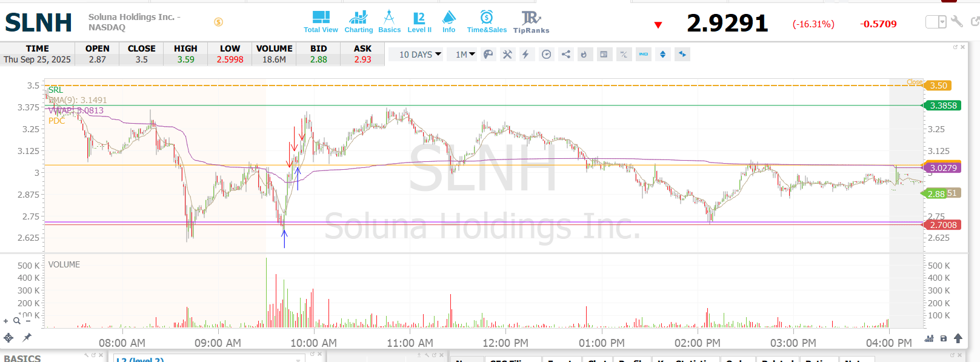Click the gauge clock chart icon
The image size is (980, 362).
(x=546, y=55)
